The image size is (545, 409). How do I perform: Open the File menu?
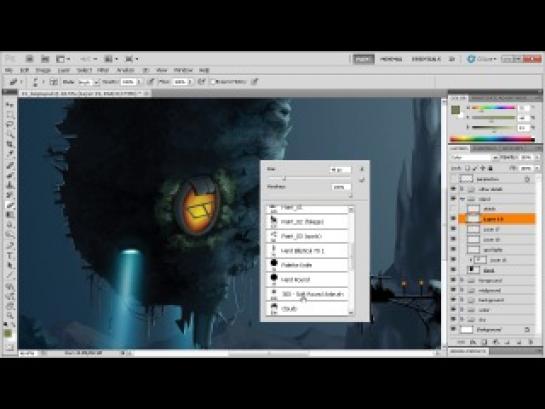(9, 70)
